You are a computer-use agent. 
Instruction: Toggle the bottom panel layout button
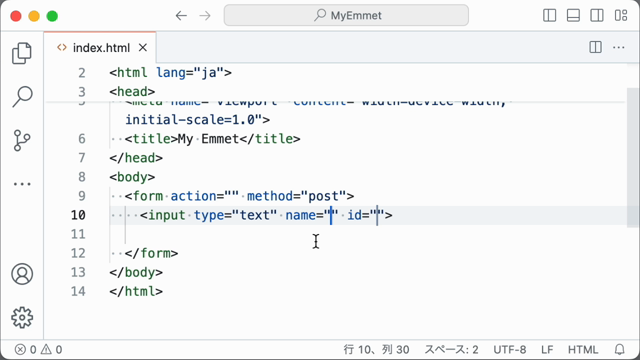pos(573,16)
